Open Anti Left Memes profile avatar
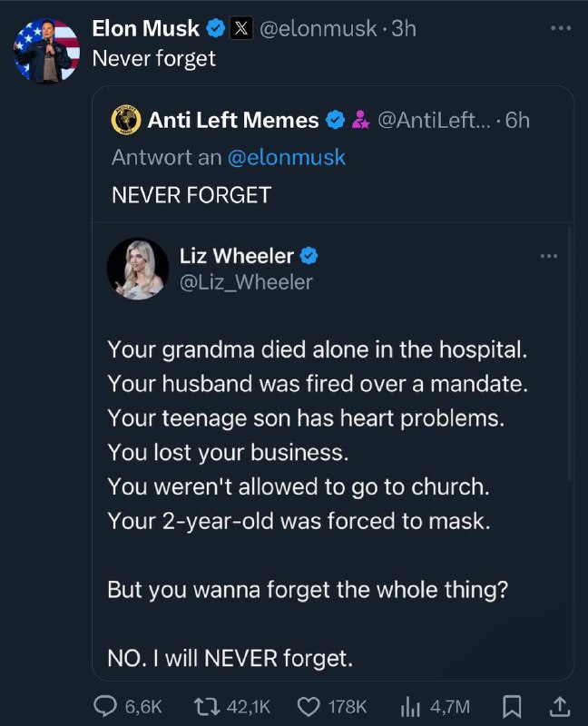 126,120
